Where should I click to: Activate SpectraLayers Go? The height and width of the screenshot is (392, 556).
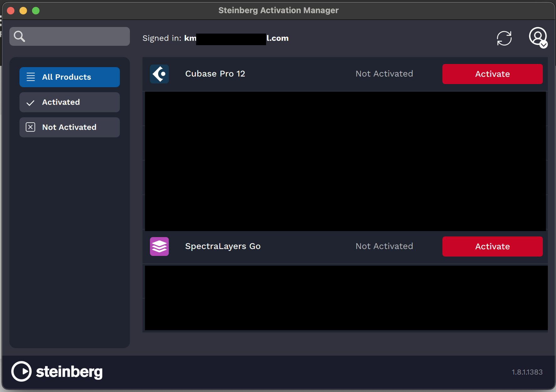492,246
